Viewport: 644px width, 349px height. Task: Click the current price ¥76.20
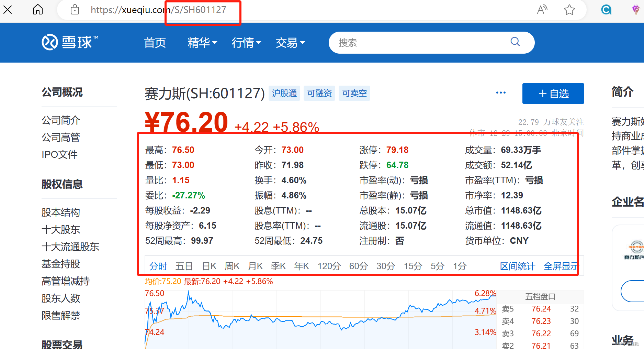pos(186,122)
